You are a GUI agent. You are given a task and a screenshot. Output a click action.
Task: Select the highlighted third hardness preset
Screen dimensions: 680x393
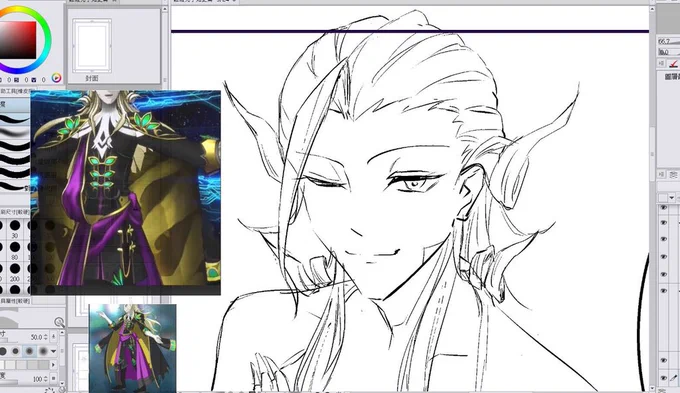point(29,351)
